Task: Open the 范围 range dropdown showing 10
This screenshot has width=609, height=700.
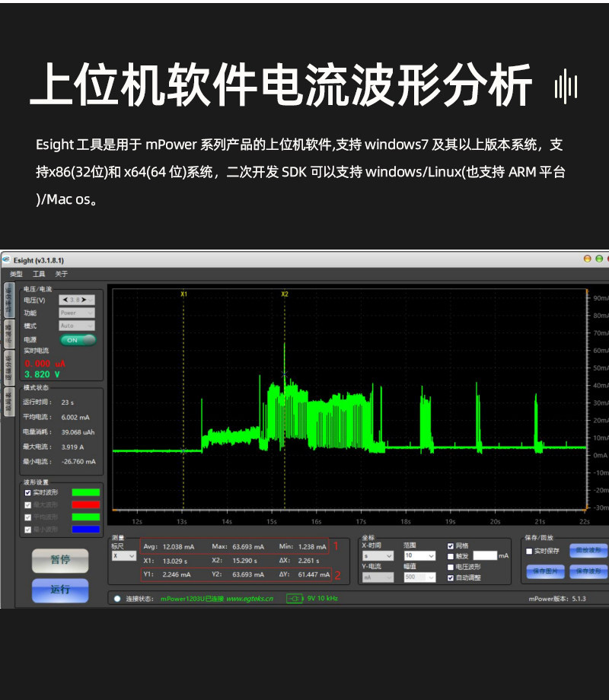Action: pyautogui.click(x=419, y=555)
